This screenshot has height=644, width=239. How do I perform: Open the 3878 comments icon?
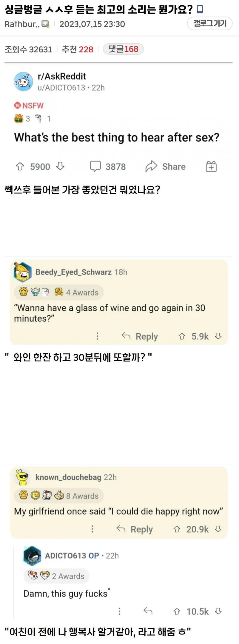click(95, 166)
